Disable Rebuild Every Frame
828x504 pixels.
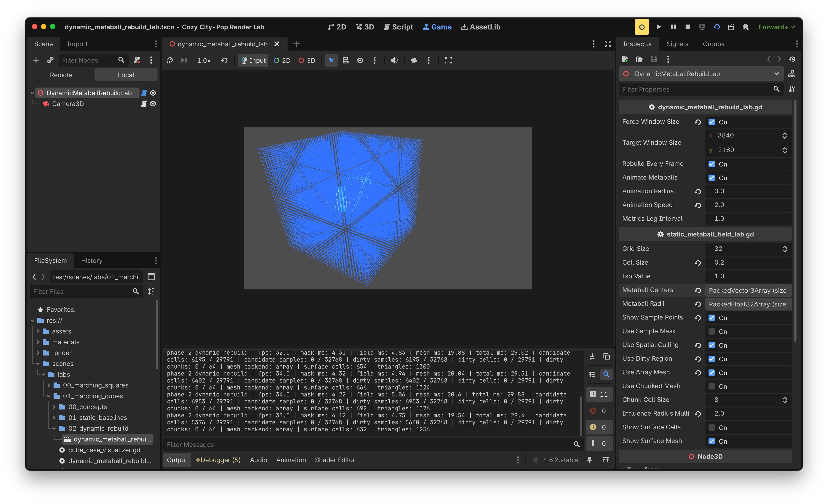pyautogui.click(x=711, y=164)
